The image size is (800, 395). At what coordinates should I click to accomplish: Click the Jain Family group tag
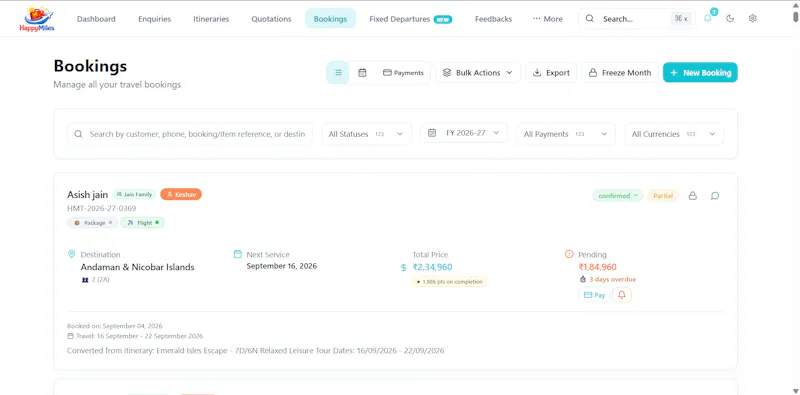pos(134,194)
